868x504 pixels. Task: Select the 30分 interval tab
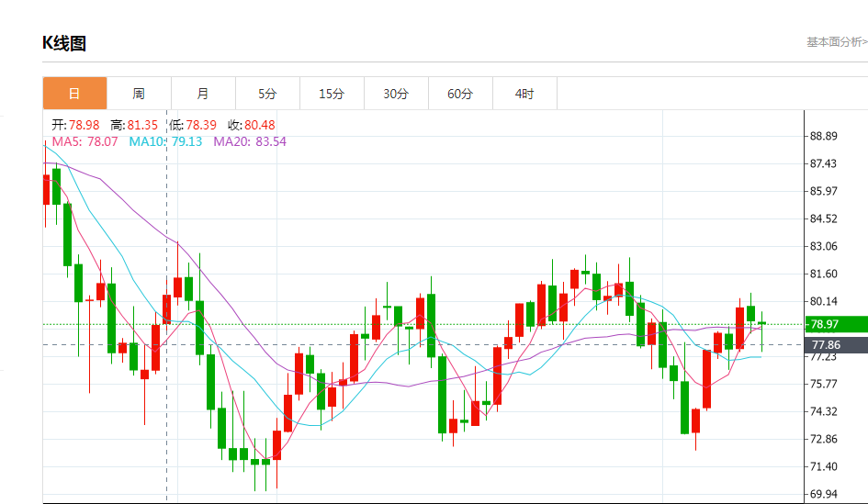pyautogui.click(x=396, y=94)
